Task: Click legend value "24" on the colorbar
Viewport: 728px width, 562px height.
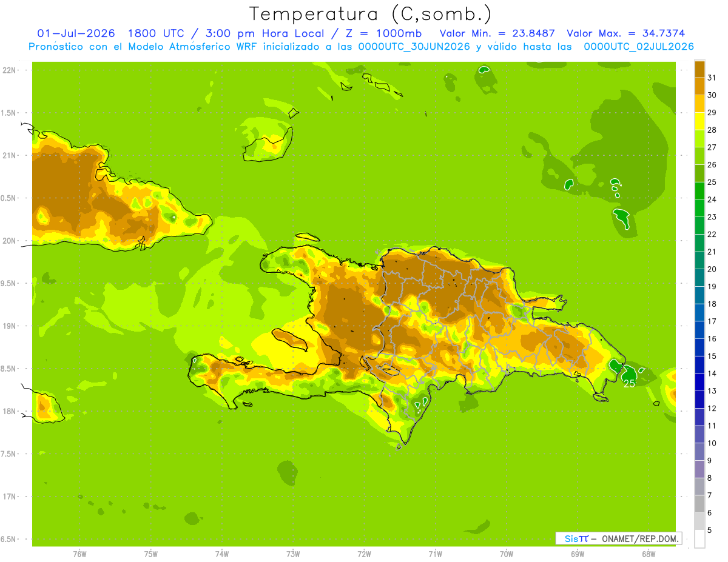Action: pyautogui.click(x=712, y=199)
